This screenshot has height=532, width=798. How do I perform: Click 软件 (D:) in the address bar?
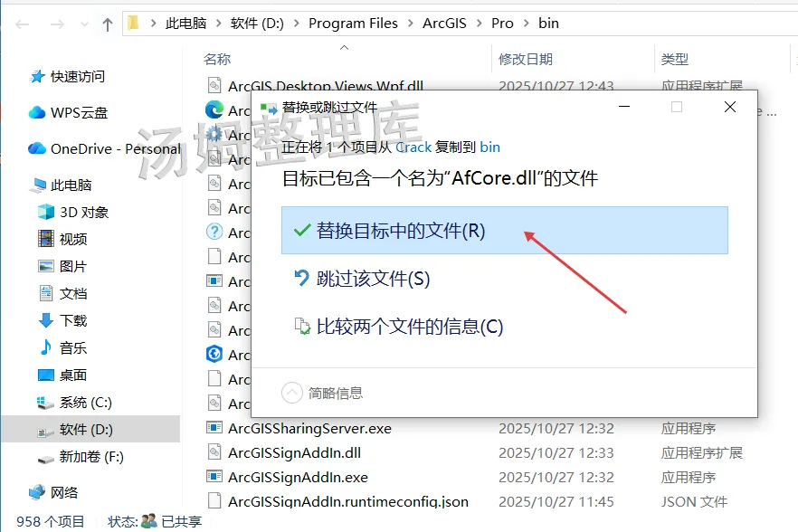coord(257,24)
